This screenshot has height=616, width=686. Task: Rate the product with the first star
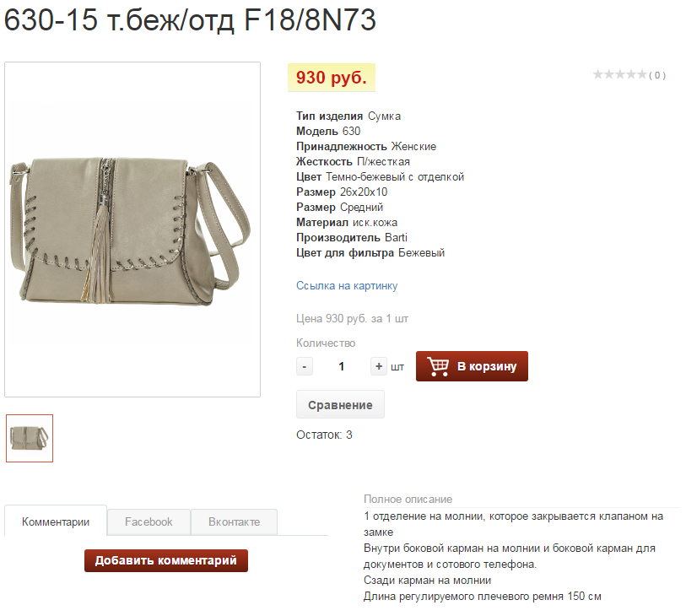[x=598, y=74]
